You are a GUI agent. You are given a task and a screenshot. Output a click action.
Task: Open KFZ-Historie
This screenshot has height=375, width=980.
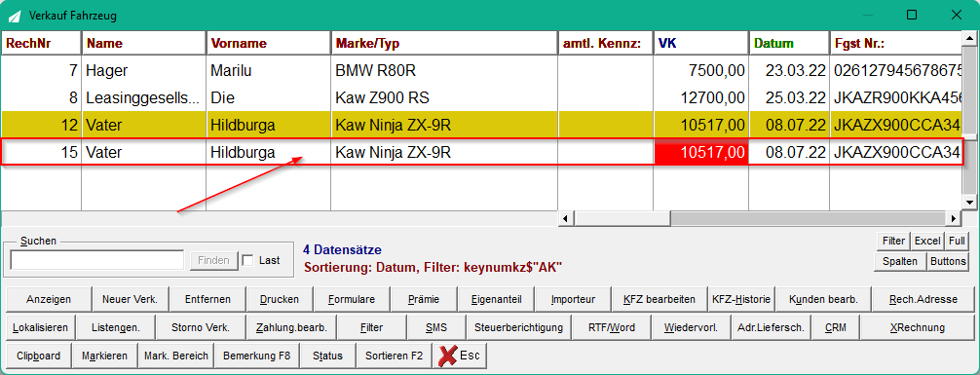[742, 299]
